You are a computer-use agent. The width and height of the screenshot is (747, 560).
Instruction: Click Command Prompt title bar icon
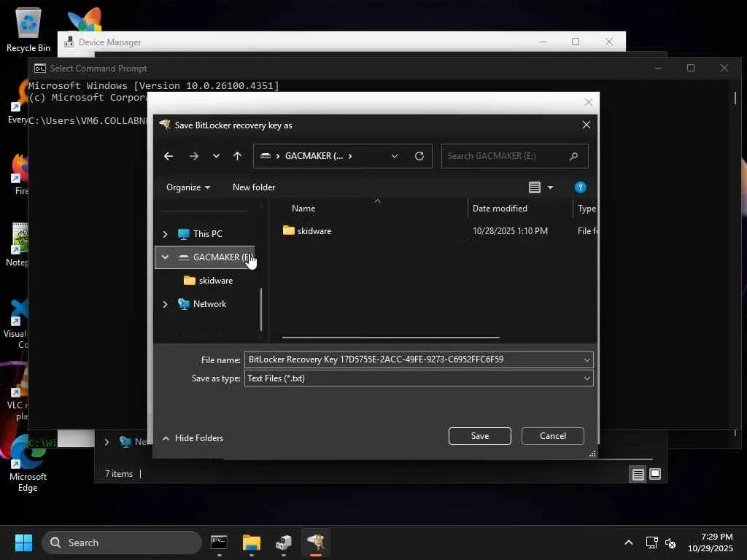(40, 69)
